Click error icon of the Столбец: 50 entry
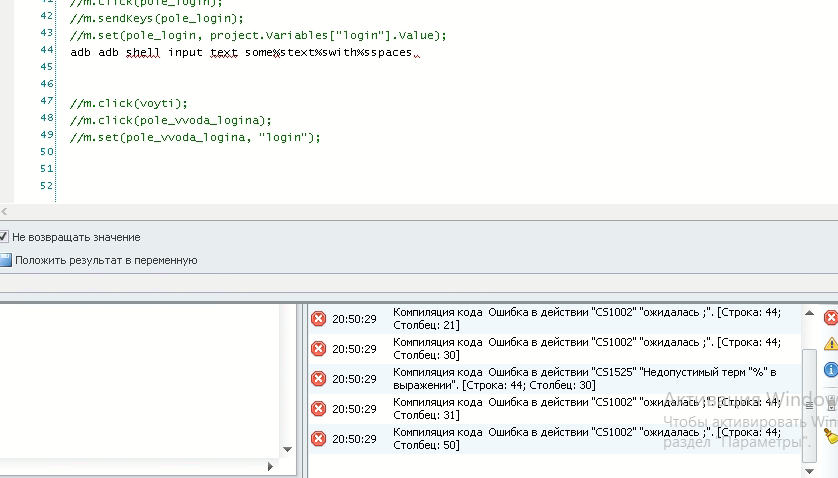 319,438
